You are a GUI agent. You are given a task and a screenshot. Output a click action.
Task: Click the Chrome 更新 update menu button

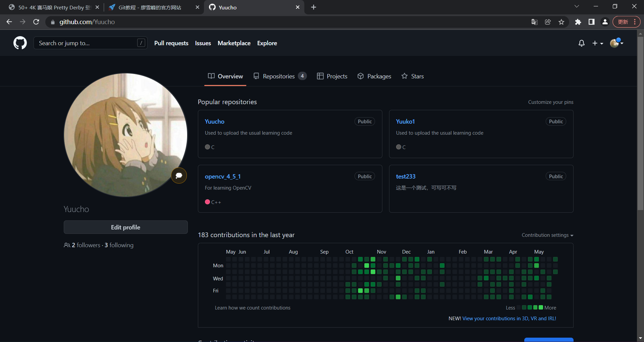click(627, 22)
